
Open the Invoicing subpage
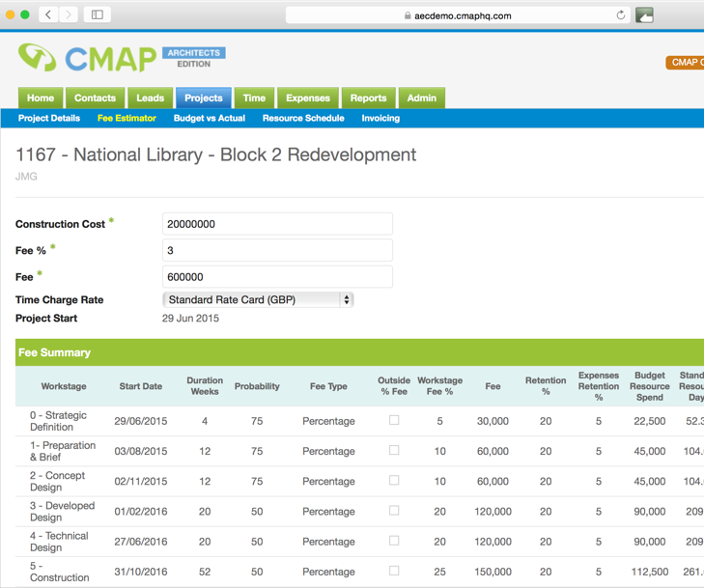(380, 118)
